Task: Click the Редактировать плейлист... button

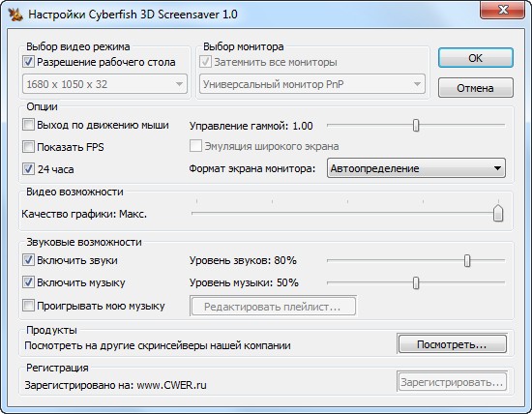Action: 273,307
